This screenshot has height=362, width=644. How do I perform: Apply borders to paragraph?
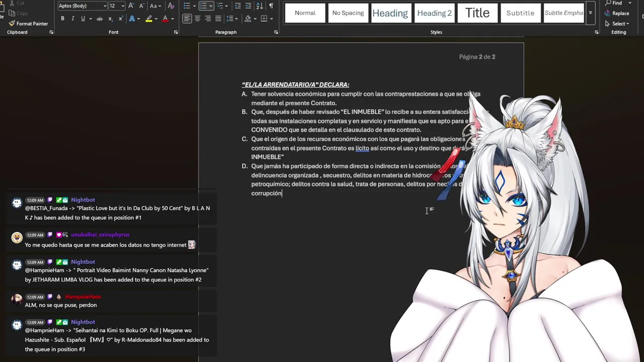click(x=264, y=19)
